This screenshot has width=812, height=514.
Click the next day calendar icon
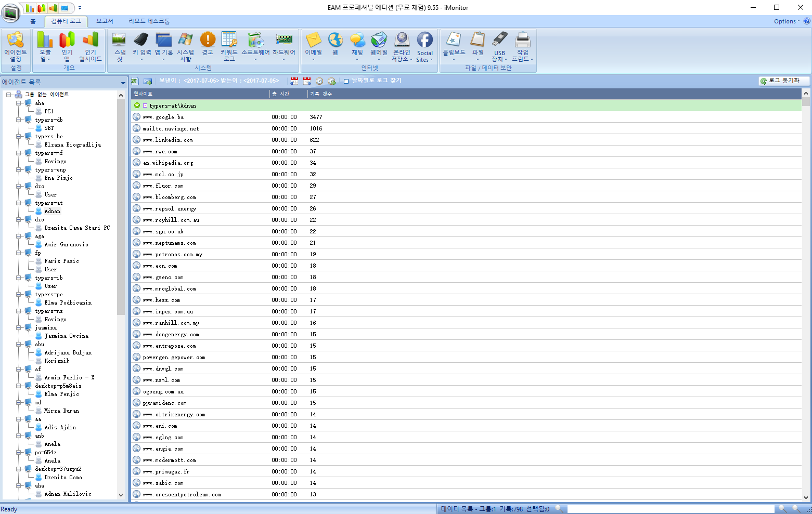point(307,81)
